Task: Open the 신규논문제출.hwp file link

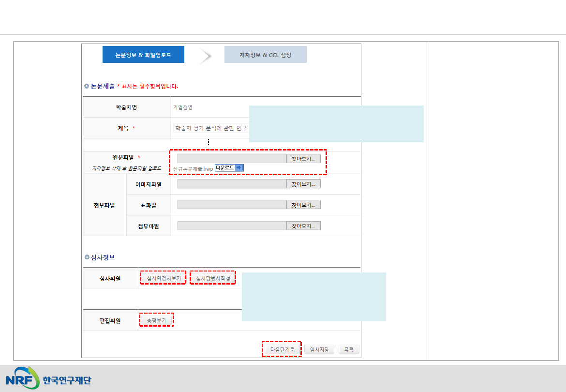Action: click(x=193, y=168)
